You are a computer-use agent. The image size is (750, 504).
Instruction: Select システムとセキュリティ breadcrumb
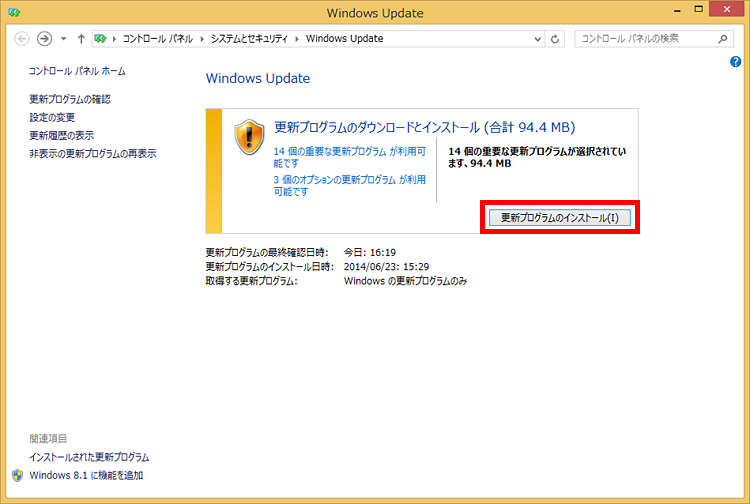click(249, 39)
